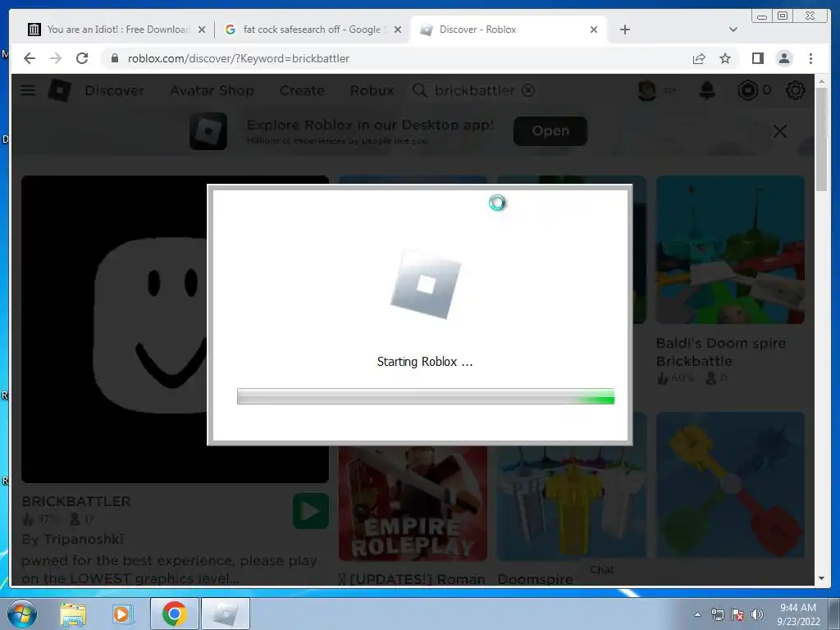Click the Starting Roblox progress bar
The height and width of the screenshot is (630, 840).
click(x=426, y=396)
